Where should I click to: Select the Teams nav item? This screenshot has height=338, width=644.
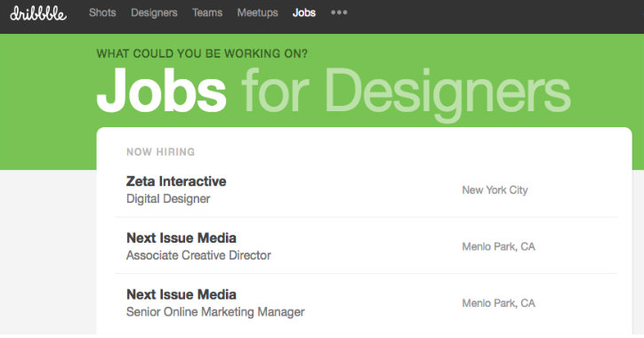pos(207,12)
